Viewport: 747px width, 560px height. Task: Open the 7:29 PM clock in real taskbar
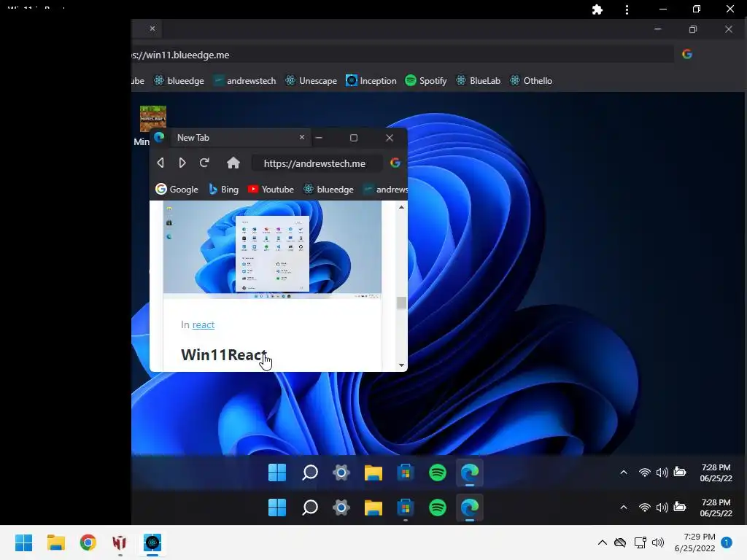695,542
